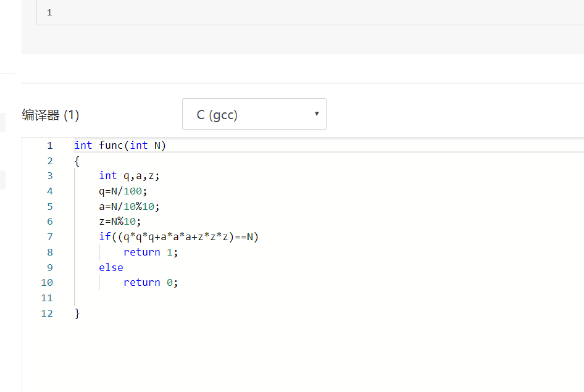This screenshot has height=392, width=584.
Task: Click the 'z=N%10;' statement
Action: (120, 222)
